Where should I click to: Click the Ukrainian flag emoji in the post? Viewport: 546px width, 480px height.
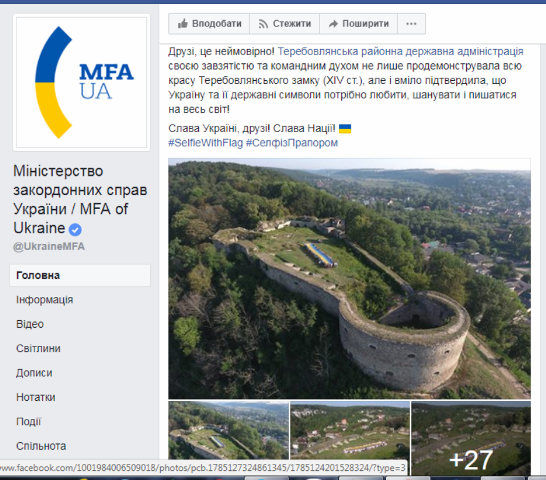[345, 129]
